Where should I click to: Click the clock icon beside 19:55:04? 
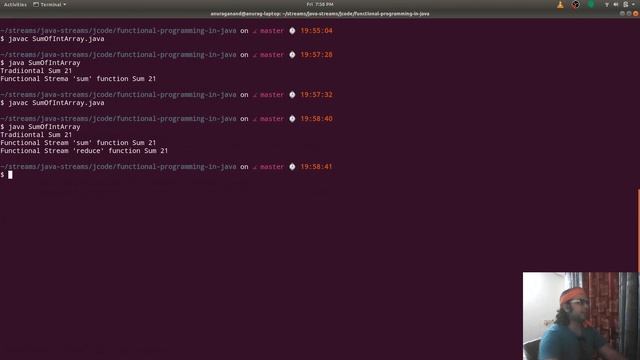(292, 31)
